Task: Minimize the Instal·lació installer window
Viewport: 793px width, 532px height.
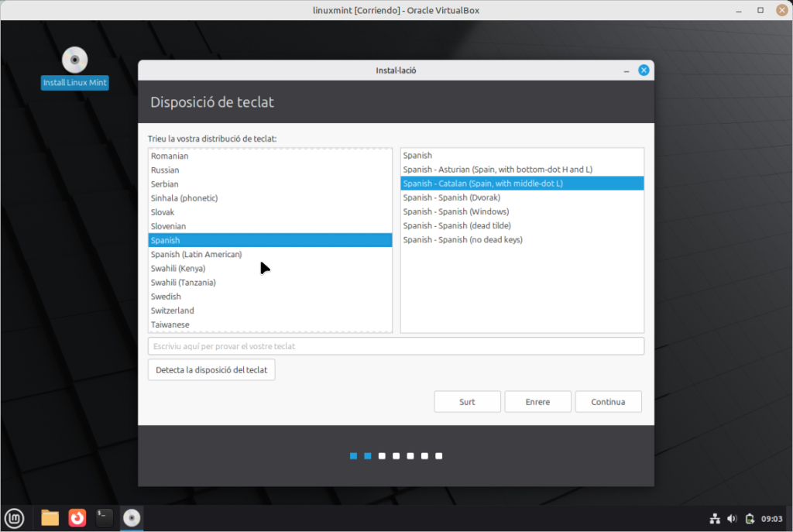Action: coord(626,70)
